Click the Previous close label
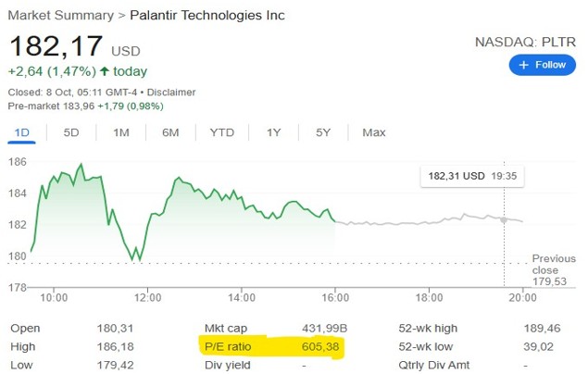 tap(553, 264)
